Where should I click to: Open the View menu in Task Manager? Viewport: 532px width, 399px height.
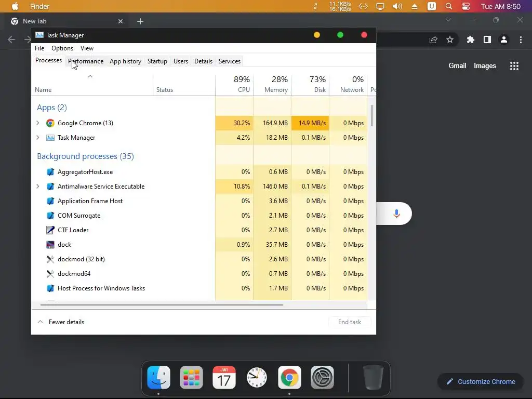pos(87,48)
